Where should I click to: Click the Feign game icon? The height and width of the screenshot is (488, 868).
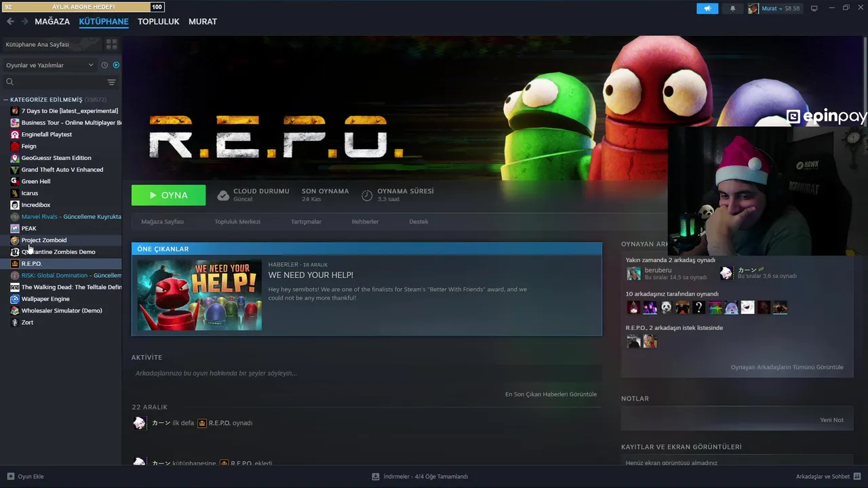tap(15, 146)
